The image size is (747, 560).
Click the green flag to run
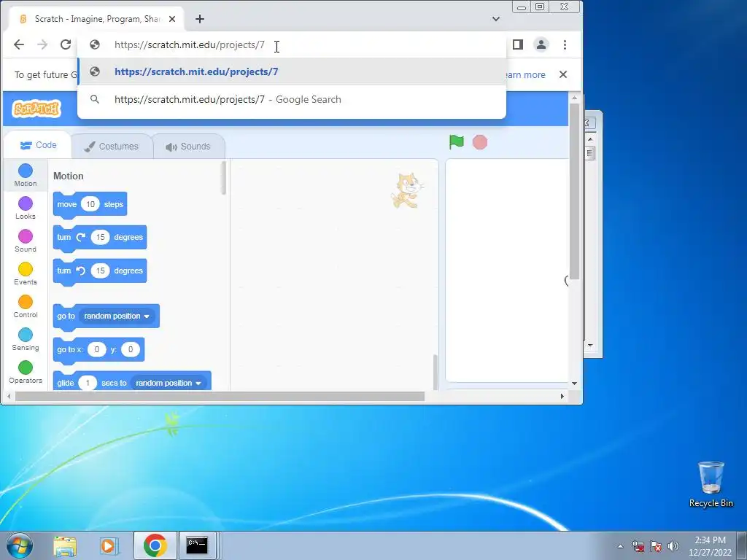point(457,142)
